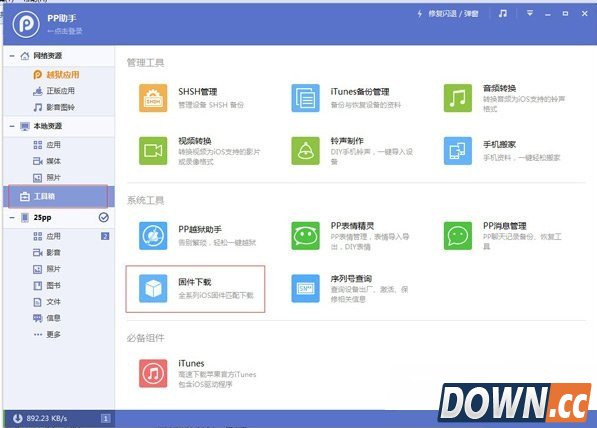The image size is (597, 428).
Task: Collapse the 网络资源 section
Action: 12,56
